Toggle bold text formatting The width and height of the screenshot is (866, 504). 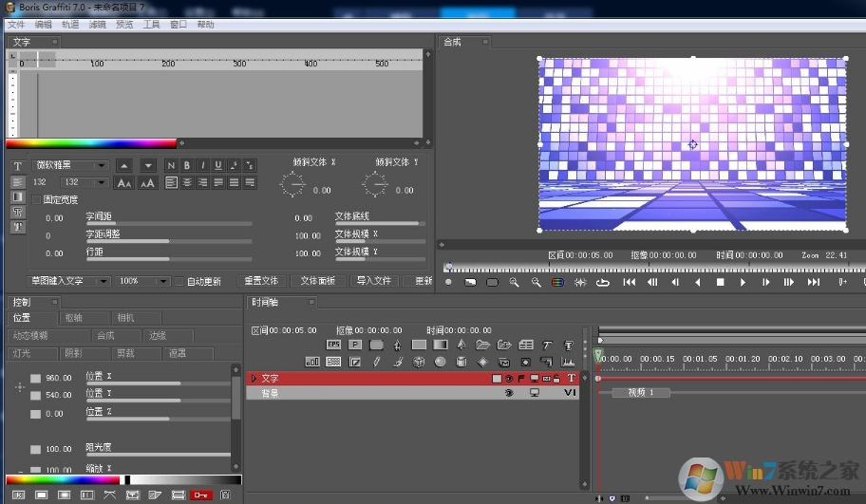tap(187, 165)
